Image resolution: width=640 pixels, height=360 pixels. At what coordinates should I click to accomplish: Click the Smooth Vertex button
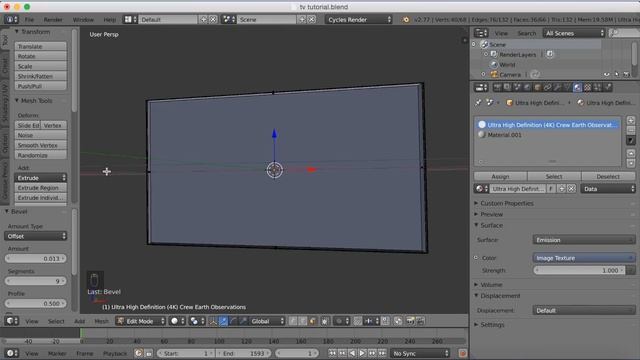pos(40,145)
